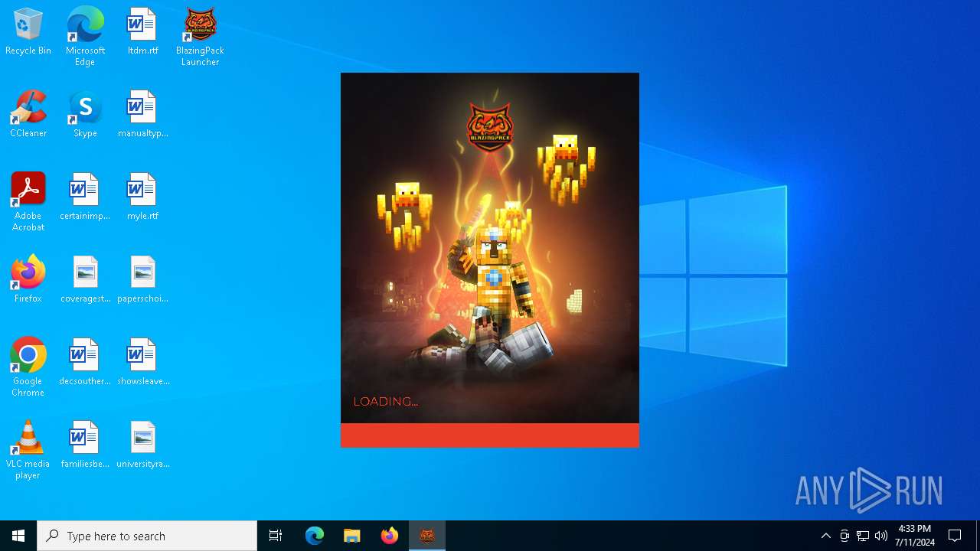Select the ltdm.rtf document icon
The width and height of the screenshot is (980, 551).
pos(142,31)
